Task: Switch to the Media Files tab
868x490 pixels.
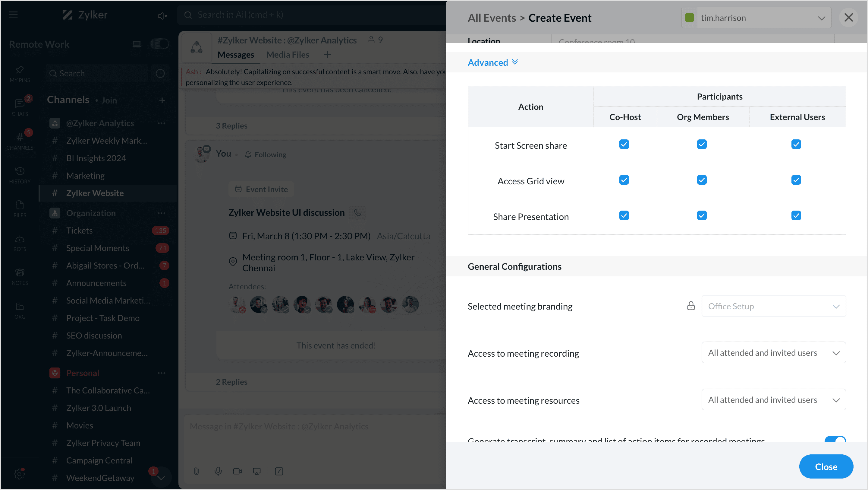Action: click(x=288, y=55)
